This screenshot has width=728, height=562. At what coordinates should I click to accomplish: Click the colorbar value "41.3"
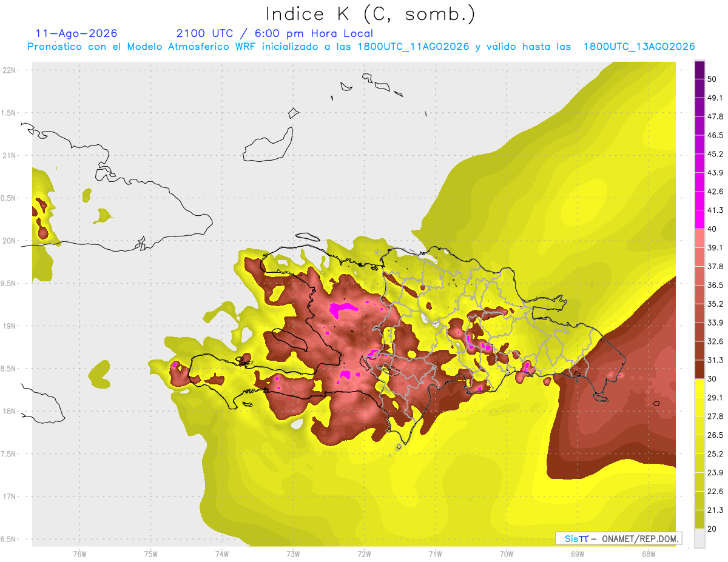coord(715,210)
